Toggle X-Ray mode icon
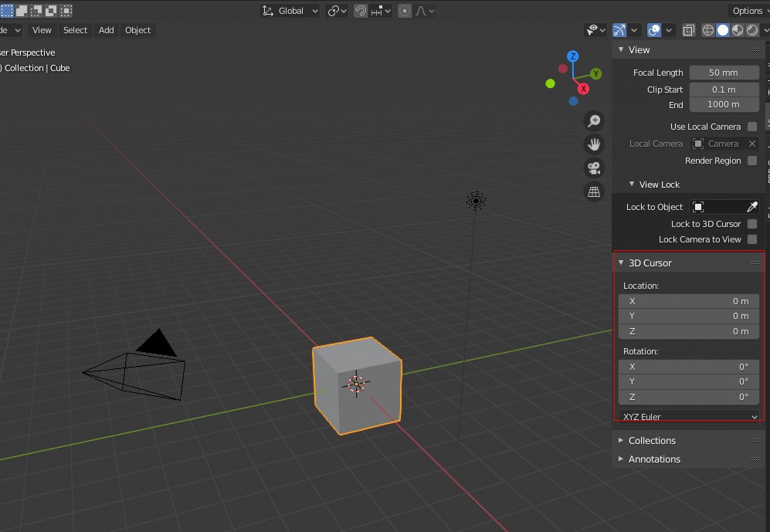The width and height of the screenshot is (770, 532). (689, 30)
